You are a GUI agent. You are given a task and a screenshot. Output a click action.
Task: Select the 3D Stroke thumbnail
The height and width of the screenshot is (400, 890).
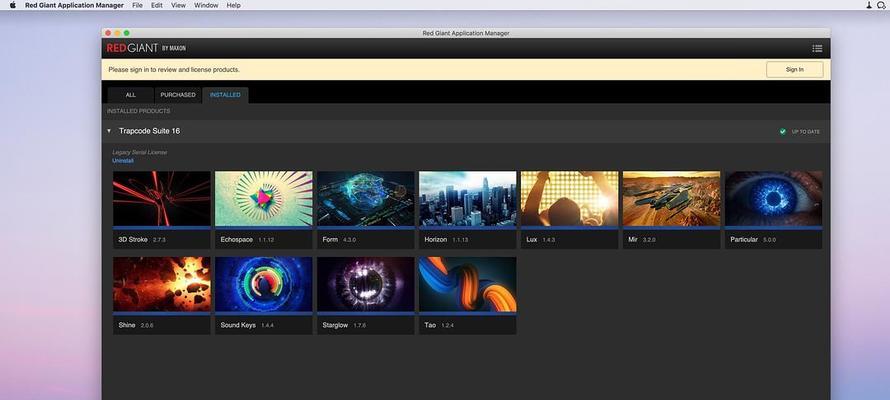coord(161,199)
